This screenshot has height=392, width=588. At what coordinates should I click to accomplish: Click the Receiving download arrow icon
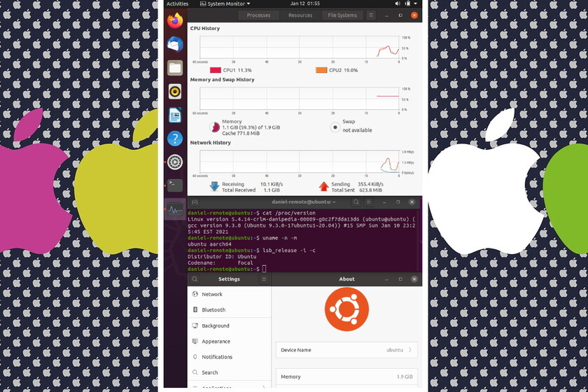pos(214,186)
